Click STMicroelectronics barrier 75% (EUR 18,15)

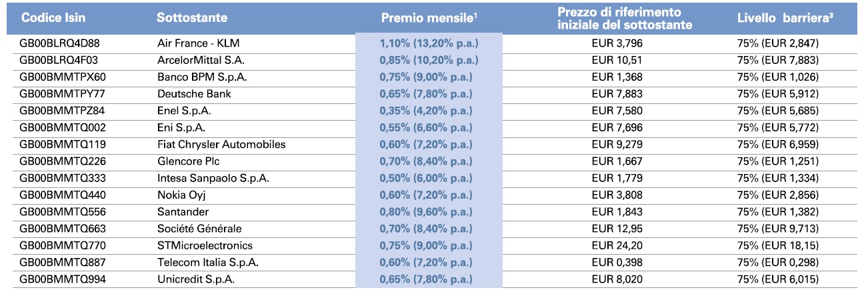pyautogui.click(x=777, y=245)
